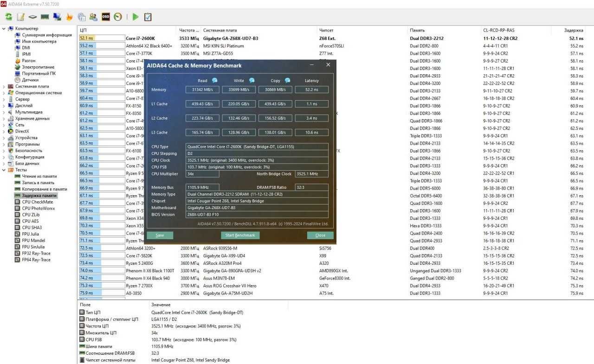Screen dimensions: 594x364
Task: Open the Запись в память test
Action: (38, 183)
